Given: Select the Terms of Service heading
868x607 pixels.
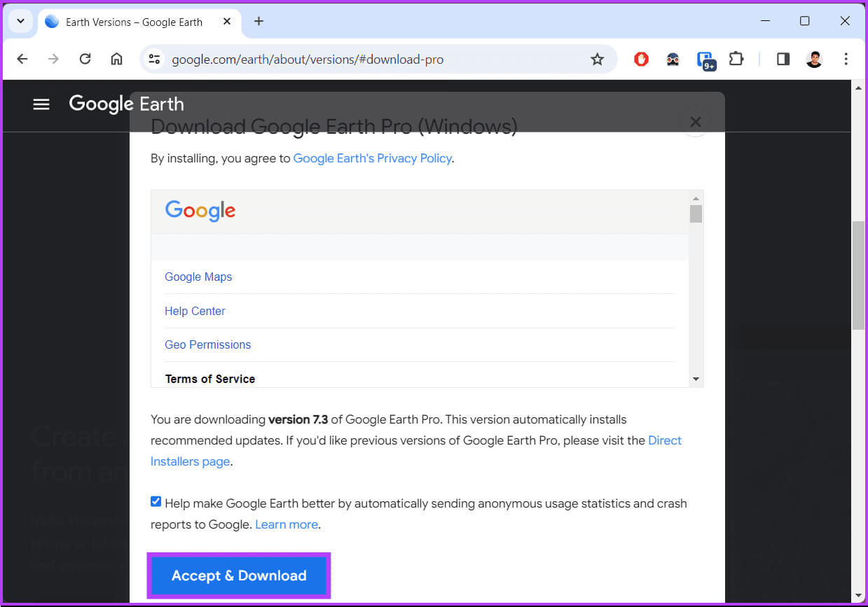Looking at the screenshot, I should click(x=210, y=379).
